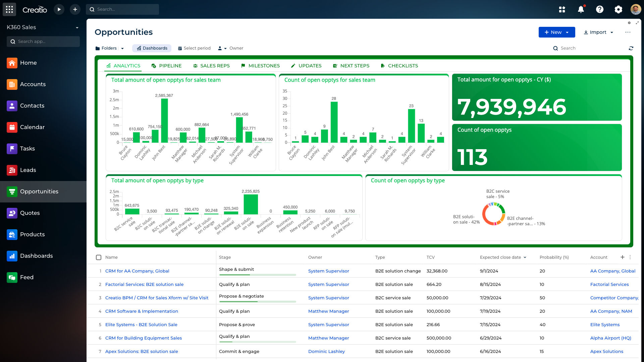Open the help question mark icon
Screen dimensions: 644x362
coord(600,9)
